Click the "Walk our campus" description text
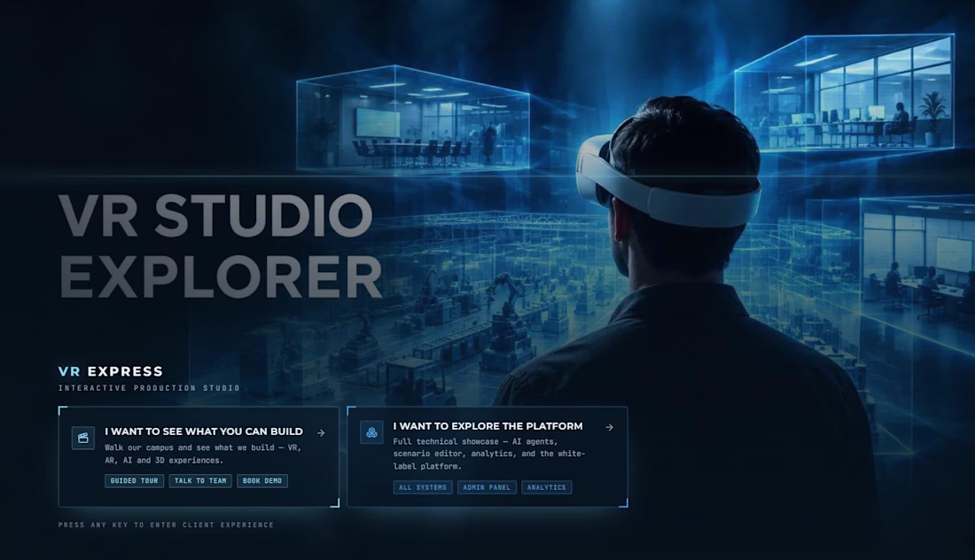Screen dimensions: 975x560 tap(203, 454)
